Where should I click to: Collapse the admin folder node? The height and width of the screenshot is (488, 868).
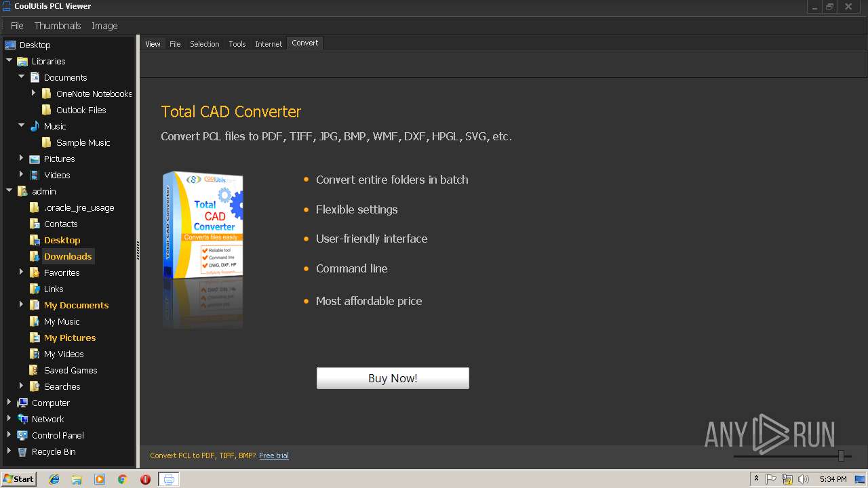point(9,191)
